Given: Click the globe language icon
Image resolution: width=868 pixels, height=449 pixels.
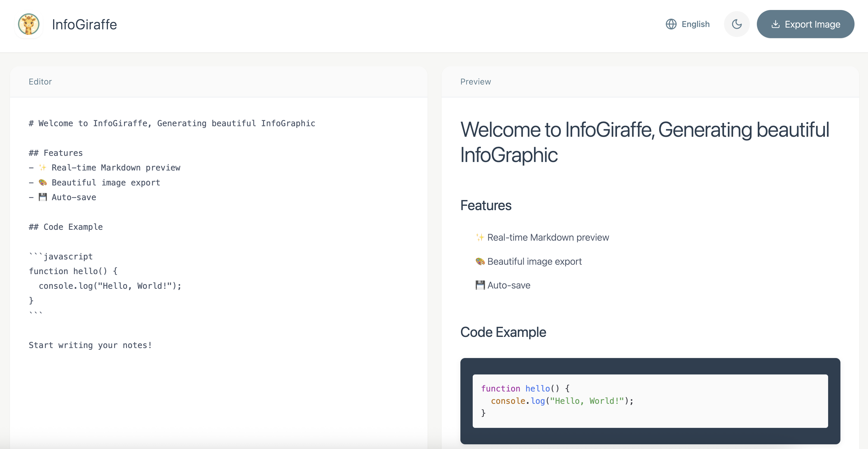Looking at the screenshot, I should pyautogui.click(x=671, y=24).
